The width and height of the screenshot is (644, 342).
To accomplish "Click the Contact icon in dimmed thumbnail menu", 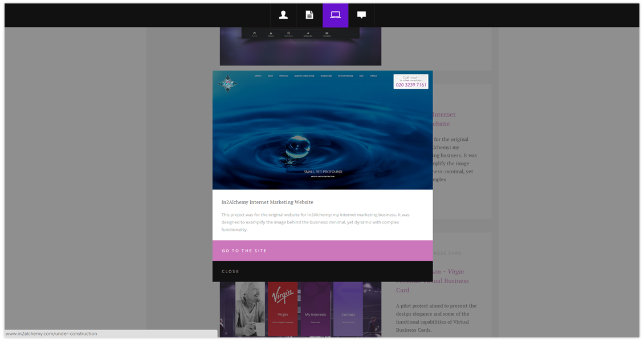I will click(327, 34).
